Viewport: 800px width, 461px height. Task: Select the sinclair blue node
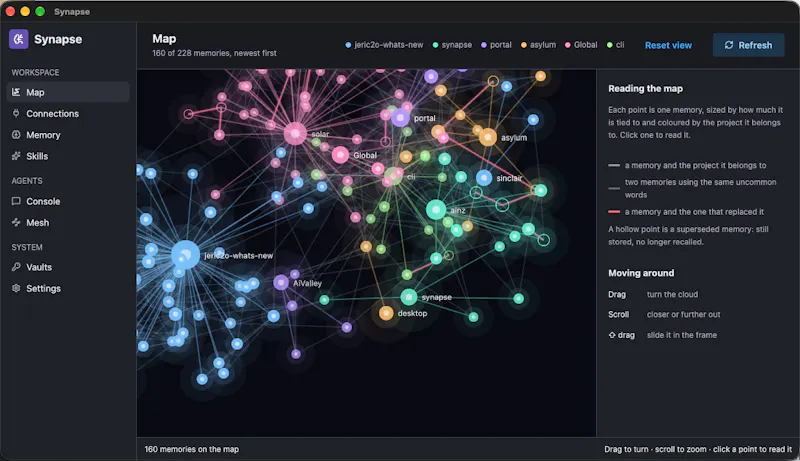pos(484,177)
